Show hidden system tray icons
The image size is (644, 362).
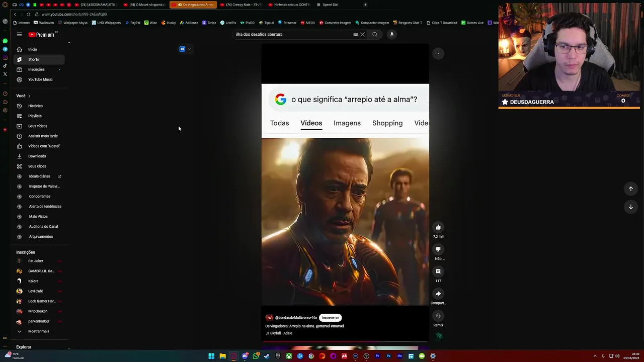coord(595,356)
